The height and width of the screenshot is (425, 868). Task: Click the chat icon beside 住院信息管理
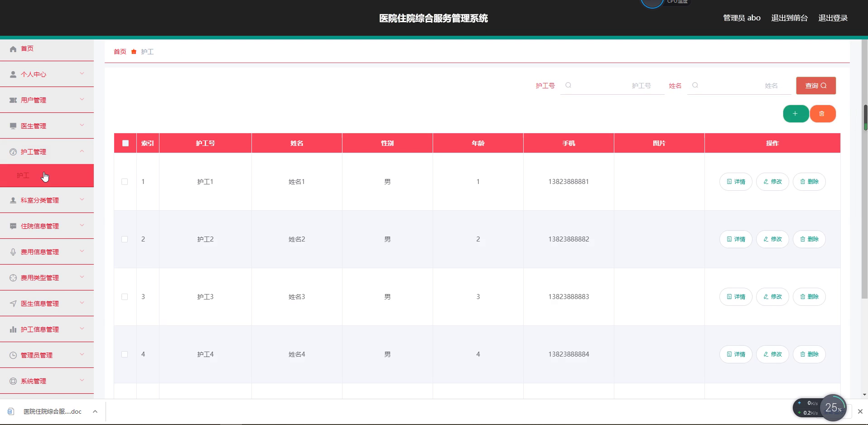point(13,226)
